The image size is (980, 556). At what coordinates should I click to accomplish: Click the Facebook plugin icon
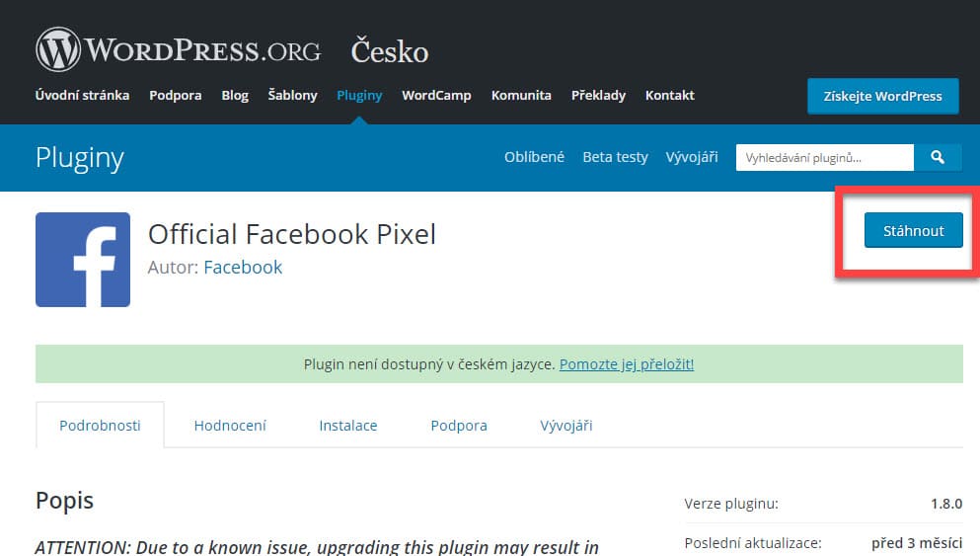pos(83,260)
